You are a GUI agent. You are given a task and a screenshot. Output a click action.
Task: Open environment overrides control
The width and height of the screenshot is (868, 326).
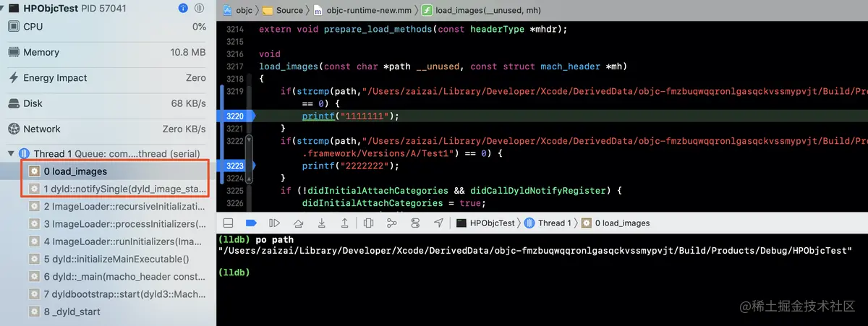point(414,223)
